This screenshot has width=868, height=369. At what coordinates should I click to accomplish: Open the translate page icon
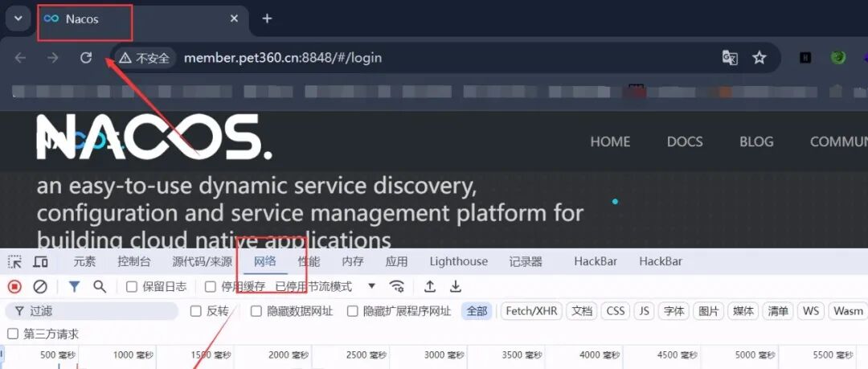coord(730,58)
